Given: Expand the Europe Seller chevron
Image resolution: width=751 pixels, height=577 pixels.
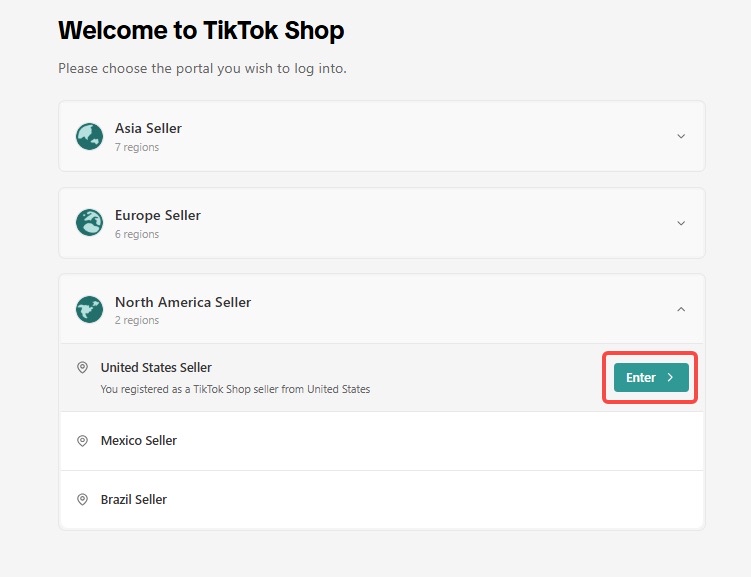Looking at the screenshot, I should coord(681,223).
